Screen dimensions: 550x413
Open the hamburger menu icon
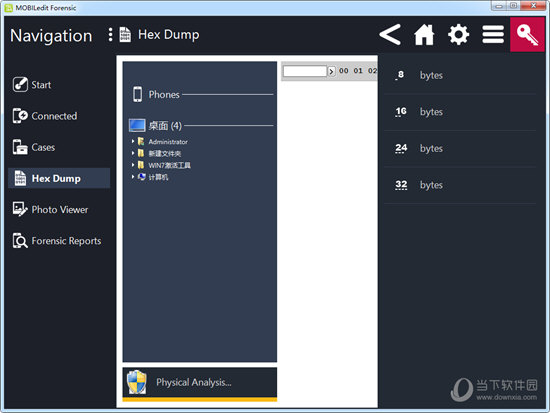point(493,35)
